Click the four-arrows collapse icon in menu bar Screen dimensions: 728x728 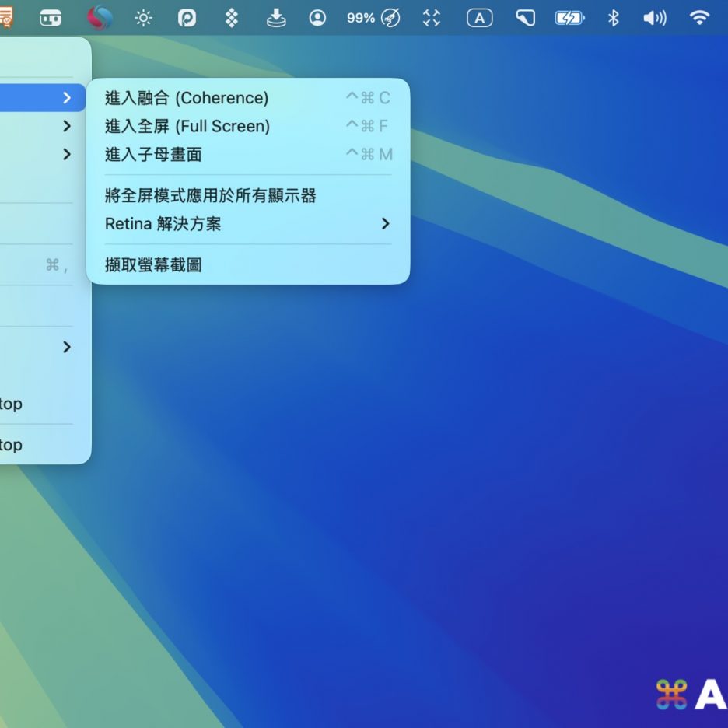pos(432,18)
